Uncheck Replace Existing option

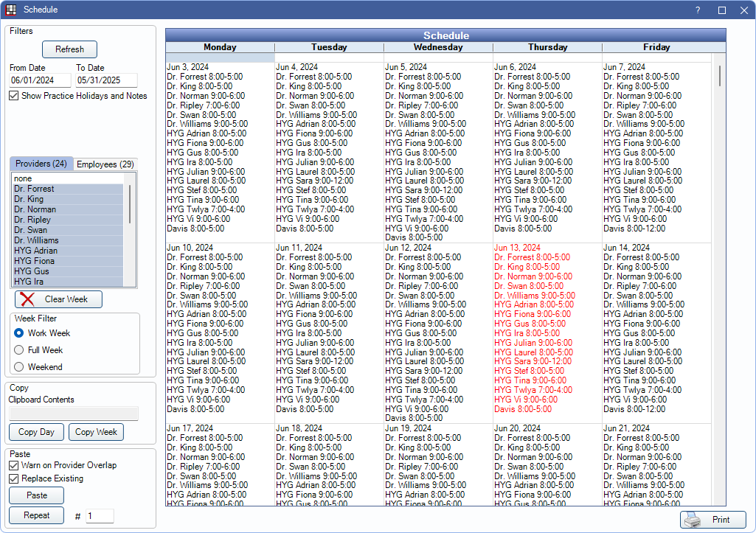(x=14, y=478)
